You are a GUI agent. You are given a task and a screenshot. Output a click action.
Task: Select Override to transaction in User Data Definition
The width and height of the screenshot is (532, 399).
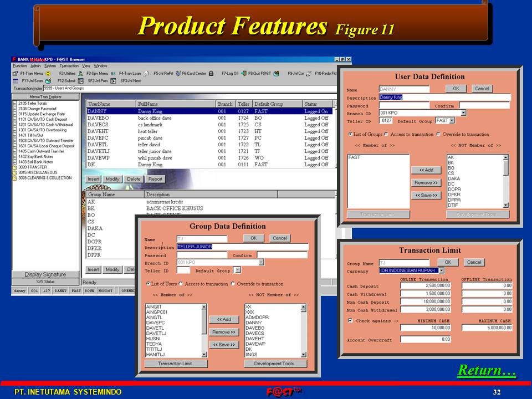coord(438,134)
